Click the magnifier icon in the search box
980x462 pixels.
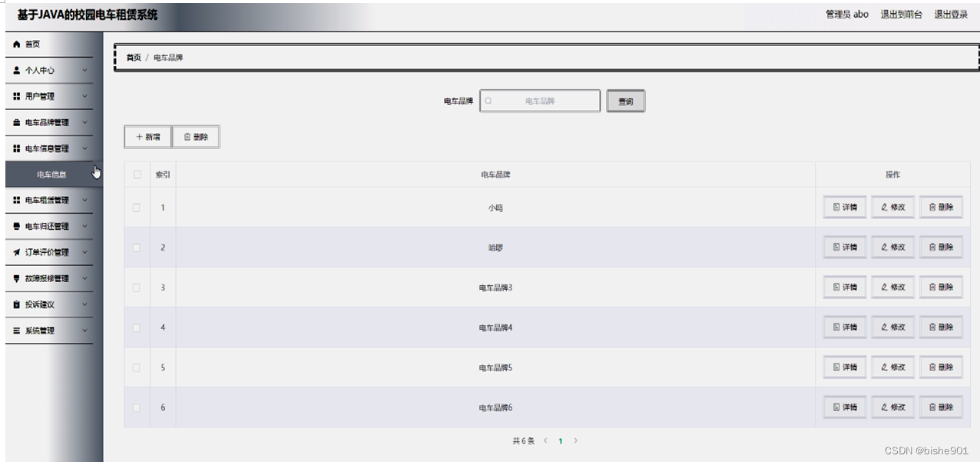pyautogui.click(x=488, y=101)
